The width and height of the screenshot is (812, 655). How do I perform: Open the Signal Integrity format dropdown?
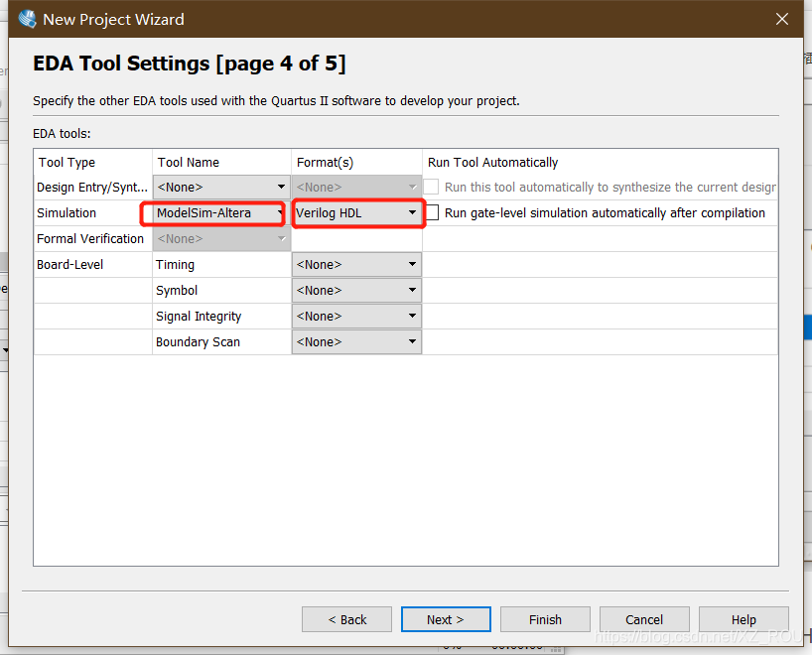(x=356, y=317)
